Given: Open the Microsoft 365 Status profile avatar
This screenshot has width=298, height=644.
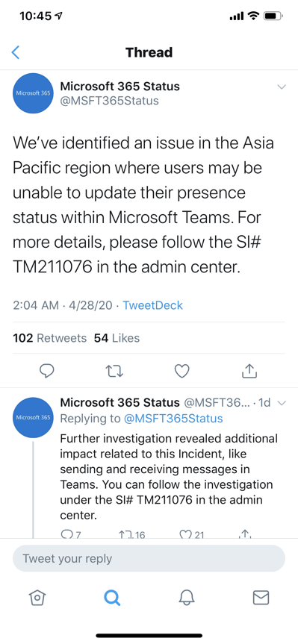Looking at the screenshot, I should coord(33,93).
